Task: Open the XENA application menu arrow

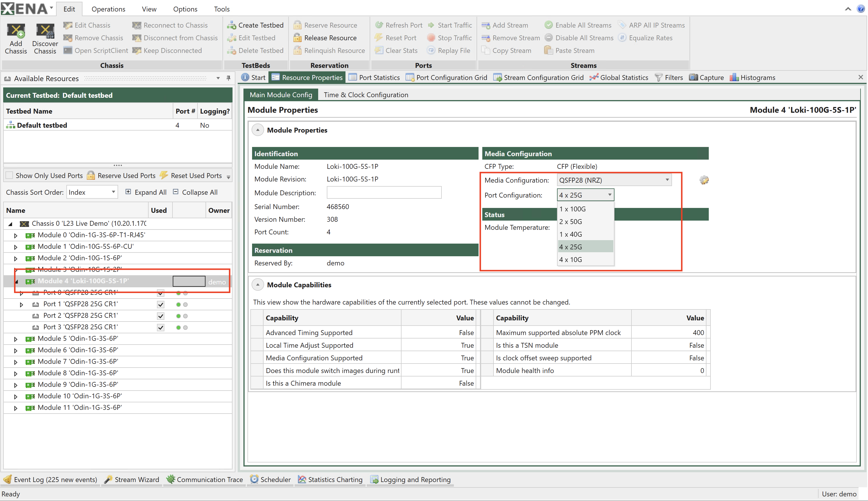Action: click(x=51, y=7)
